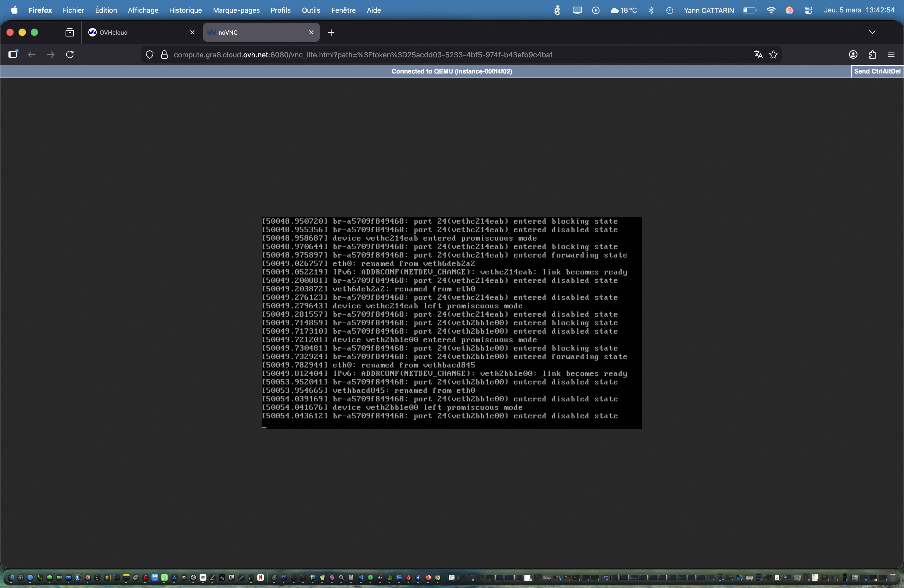Toggle the sidebar panel button

tap(13, 54)
